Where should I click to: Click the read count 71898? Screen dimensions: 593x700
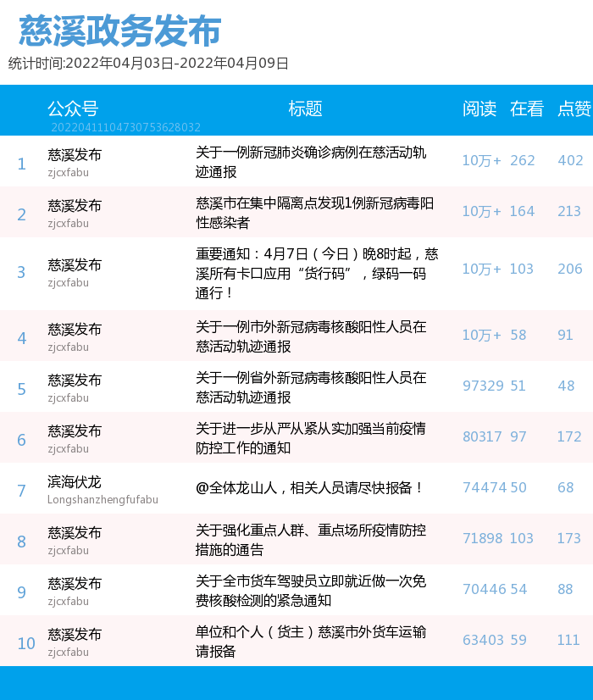[482, 538]
